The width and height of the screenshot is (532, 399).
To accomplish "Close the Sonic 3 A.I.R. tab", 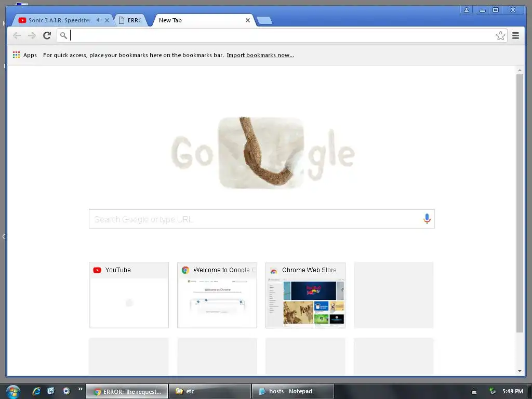I will [x=107, y=20].
